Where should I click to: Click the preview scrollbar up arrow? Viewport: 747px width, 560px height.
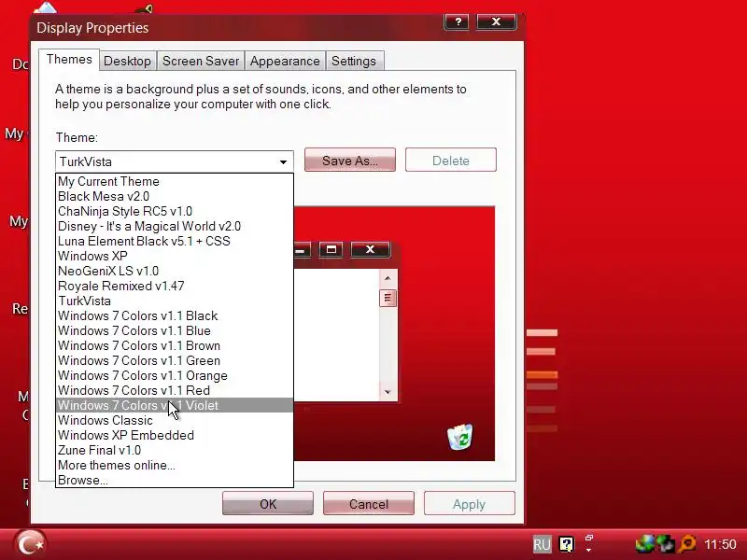click(x=388, y=278)
